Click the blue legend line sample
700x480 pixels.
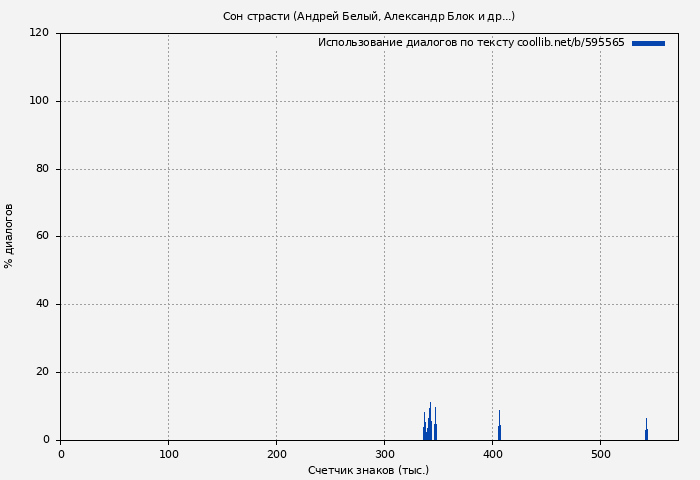(x=648, y=43)
